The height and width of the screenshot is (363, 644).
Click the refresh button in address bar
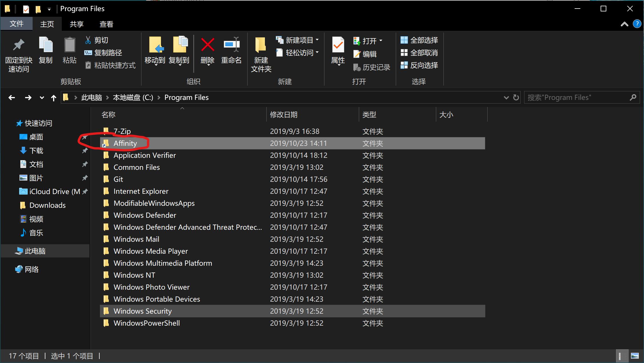click(x=516, y=97)
